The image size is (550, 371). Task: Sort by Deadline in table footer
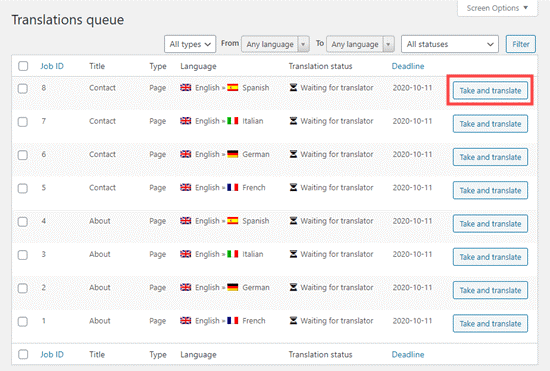click(x=408, y=355)
